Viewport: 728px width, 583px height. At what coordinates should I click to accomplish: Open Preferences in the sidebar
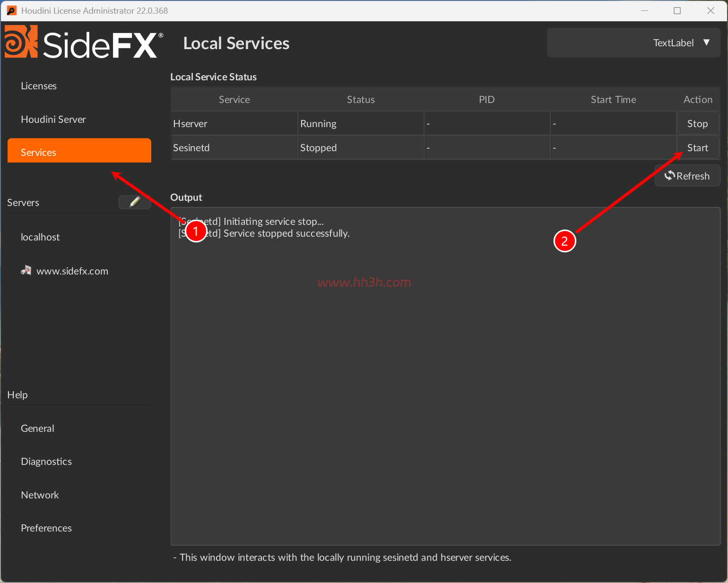pyautogui.click(x=46, y=528)
